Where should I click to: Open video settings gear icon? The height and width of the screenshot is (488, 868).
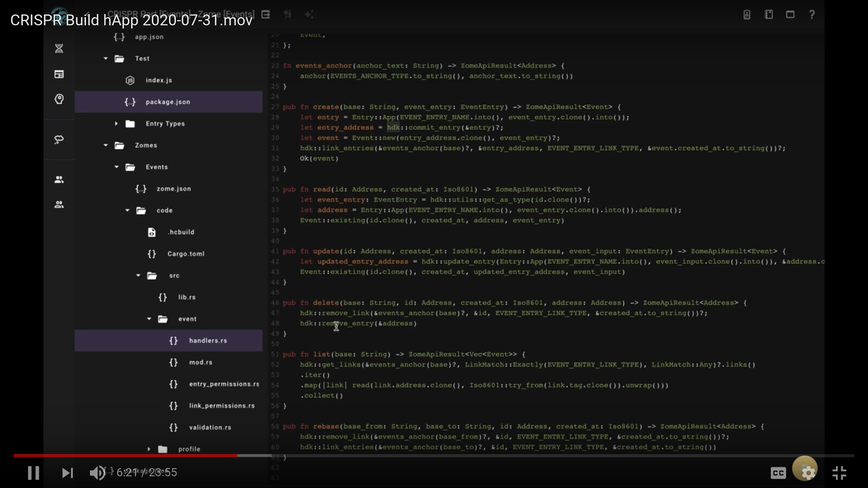[x=807, y=473]
